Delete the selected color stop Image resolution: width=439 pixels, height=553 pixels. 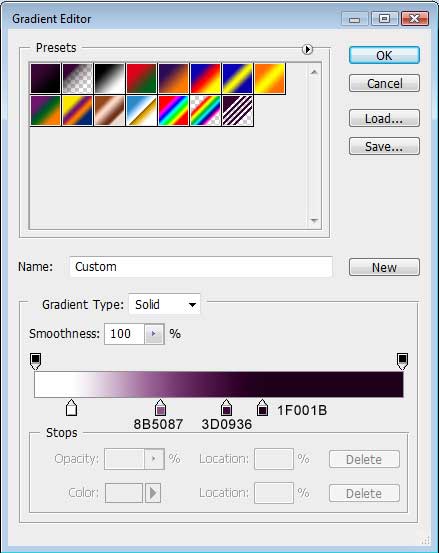pyautogui.click(x=364, y=493)
